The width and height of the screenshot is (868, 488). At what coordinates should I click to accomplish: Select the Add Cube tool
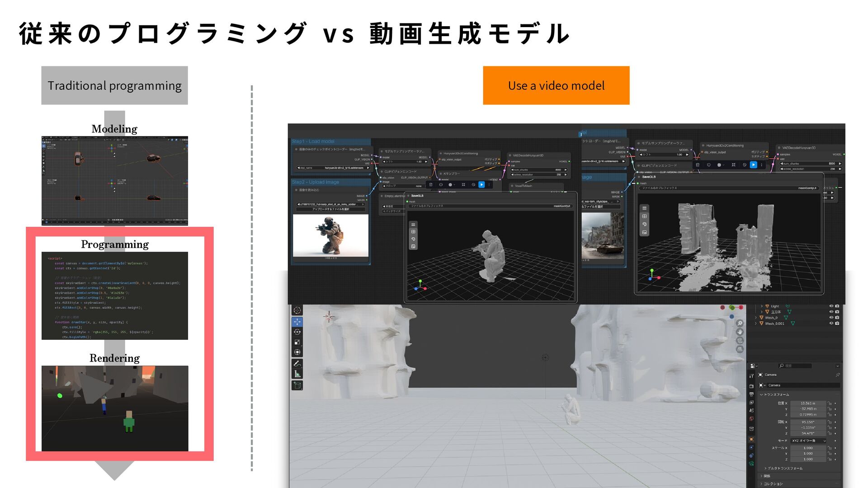tap(297, 385)
